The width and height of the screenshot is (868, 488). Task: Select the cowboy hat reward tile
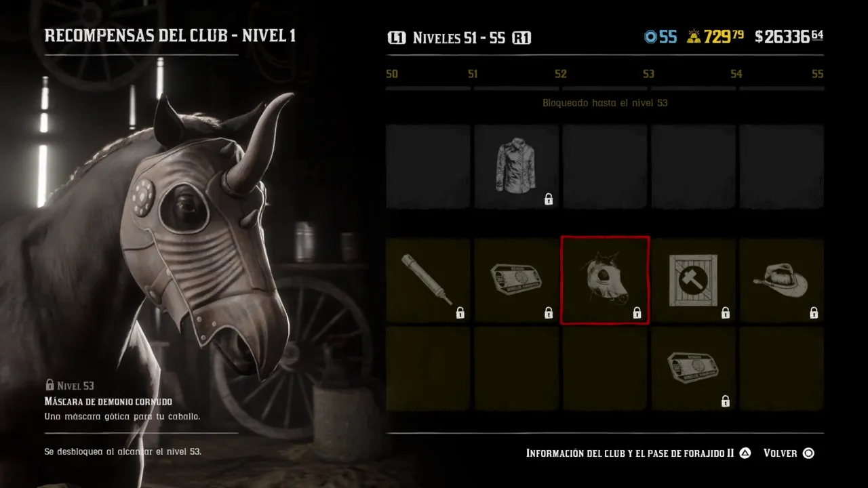(x=782, y=281)
